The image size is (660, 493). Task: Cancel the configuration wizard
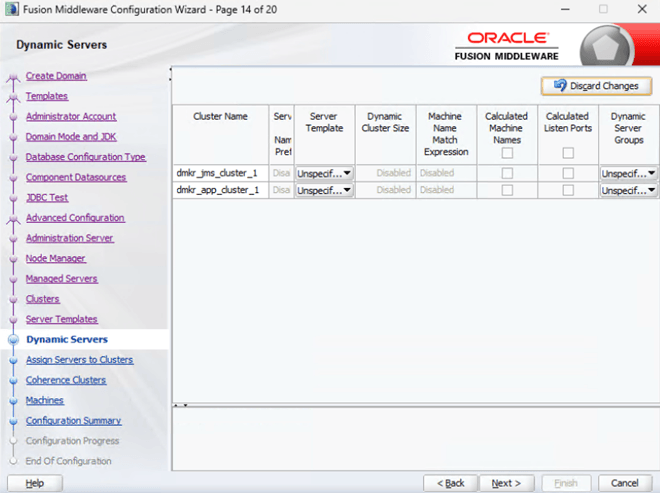tap(625, 483)
